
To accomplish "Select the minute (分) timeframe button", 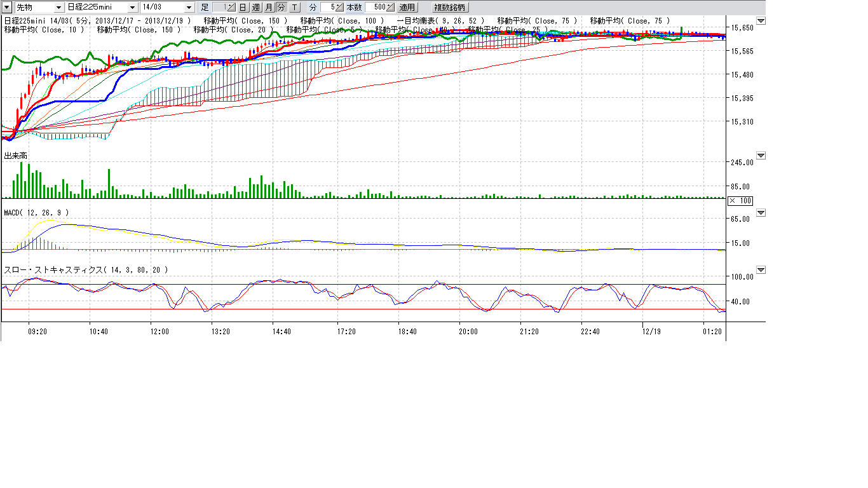I will point(281,8).
